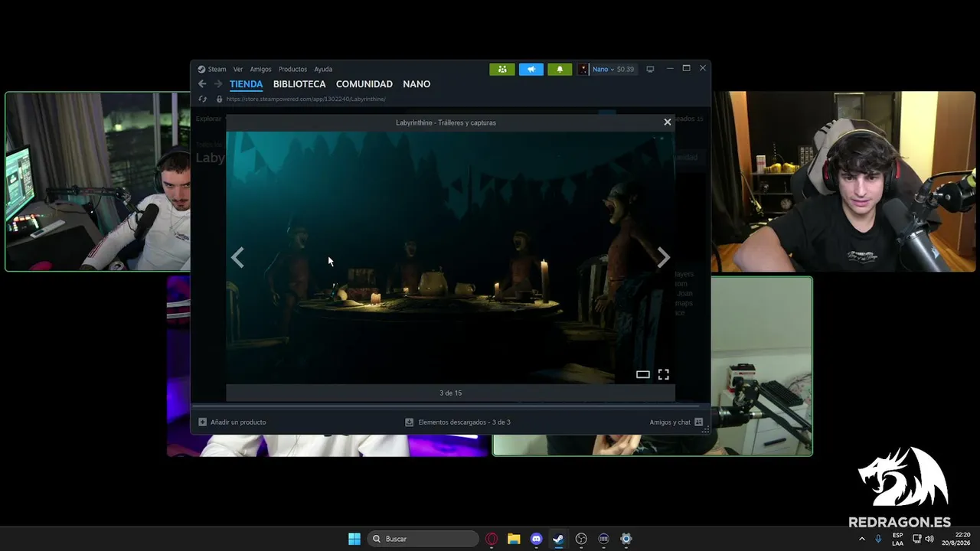Open Opera GX from the taskbar
Image resolution: width=980 pixels, height=551 pixels.
coord(492,539)
